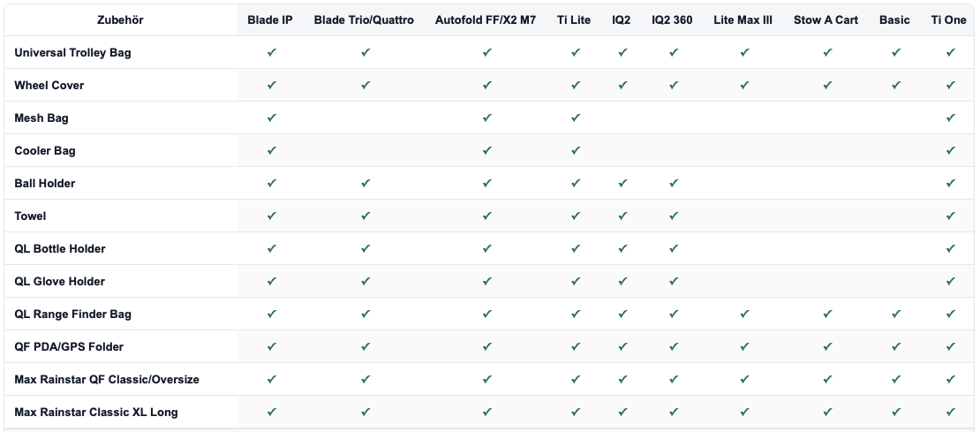Viewport: 980px width, 432px height.
Task: Select the Cooler Bag row label
Action: (45, 151)
